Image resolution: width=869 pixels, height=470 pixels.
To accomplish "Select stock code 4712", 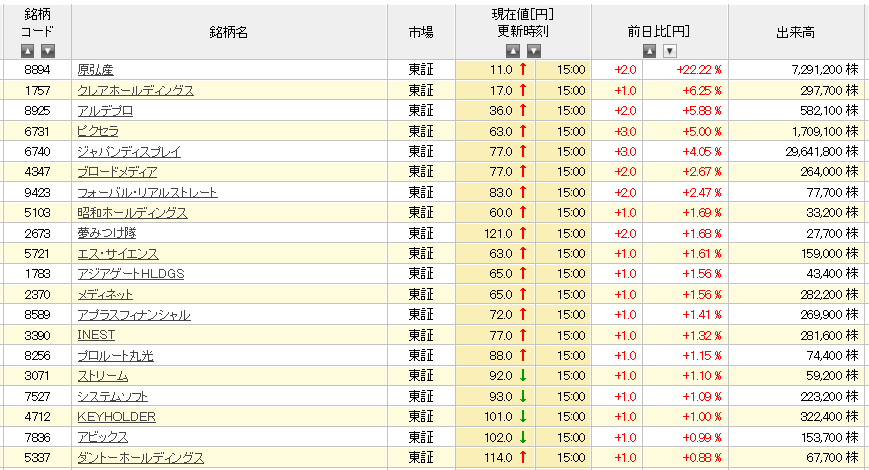I will tap(37, 417).
